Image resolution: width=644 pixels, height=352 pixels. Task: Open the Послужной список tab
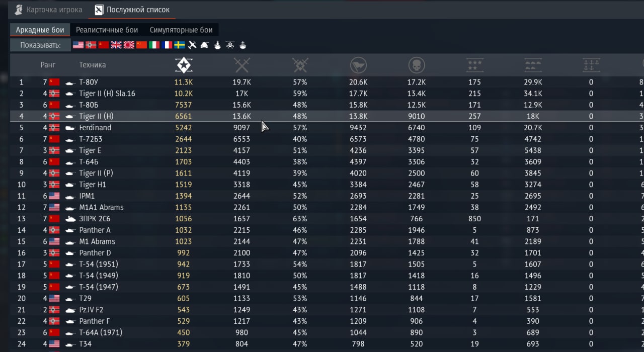click(x=132, y=10)
